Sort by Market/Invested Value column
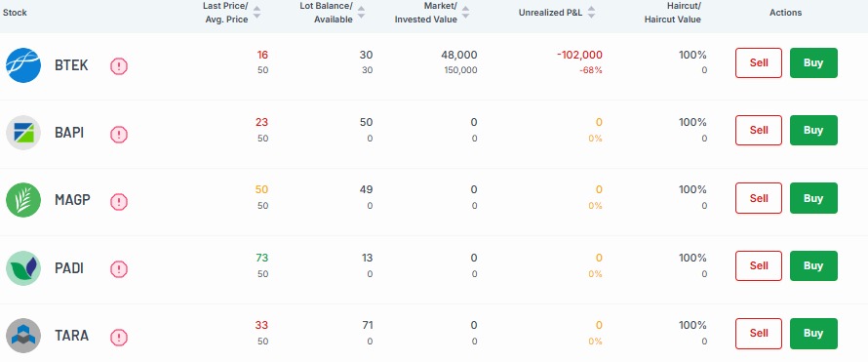Screen dimensions: 868x362 (465, 12)
